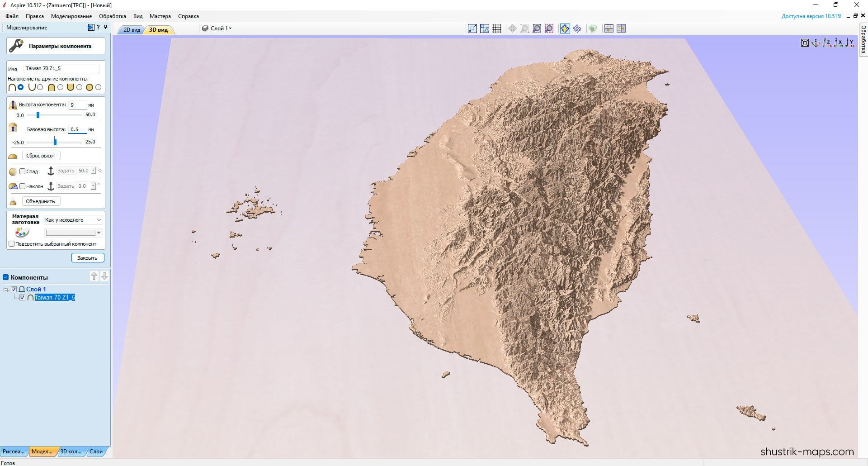This screenshot has width=868, height=466.
Task: Toggle the Слой 1 visibility checkbox
Action: pos(14,289)
